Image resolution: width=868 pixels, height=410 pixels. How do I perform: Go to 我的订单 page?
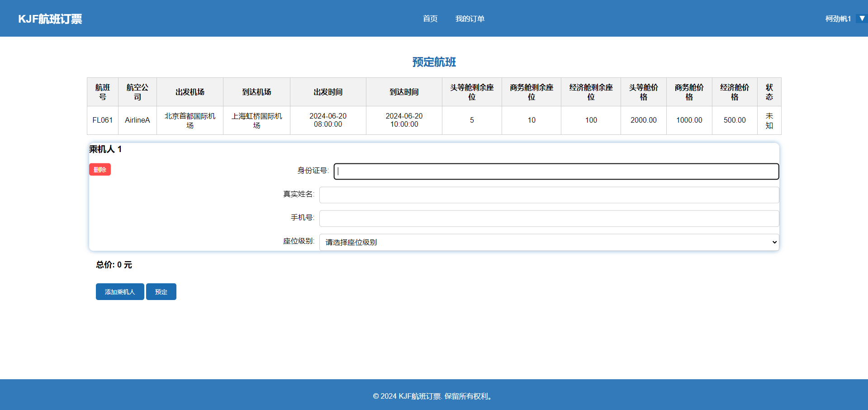coord(470,19)
